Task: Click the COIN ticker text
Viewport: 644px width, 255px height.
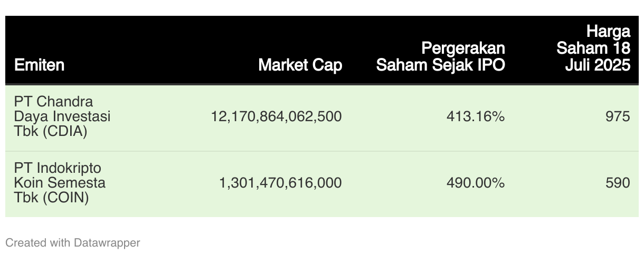Action: tap(67, 198)
